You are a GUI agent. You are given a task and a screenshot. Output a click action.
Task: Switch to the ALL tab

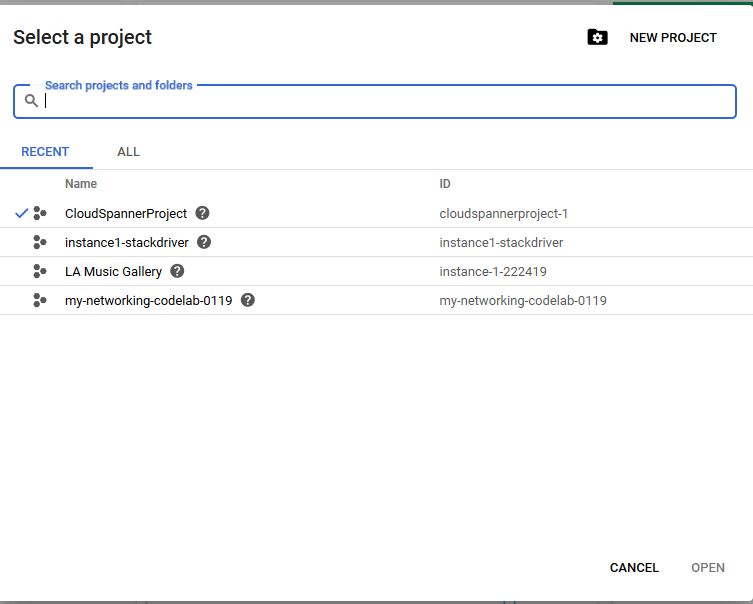coord(129,152)
